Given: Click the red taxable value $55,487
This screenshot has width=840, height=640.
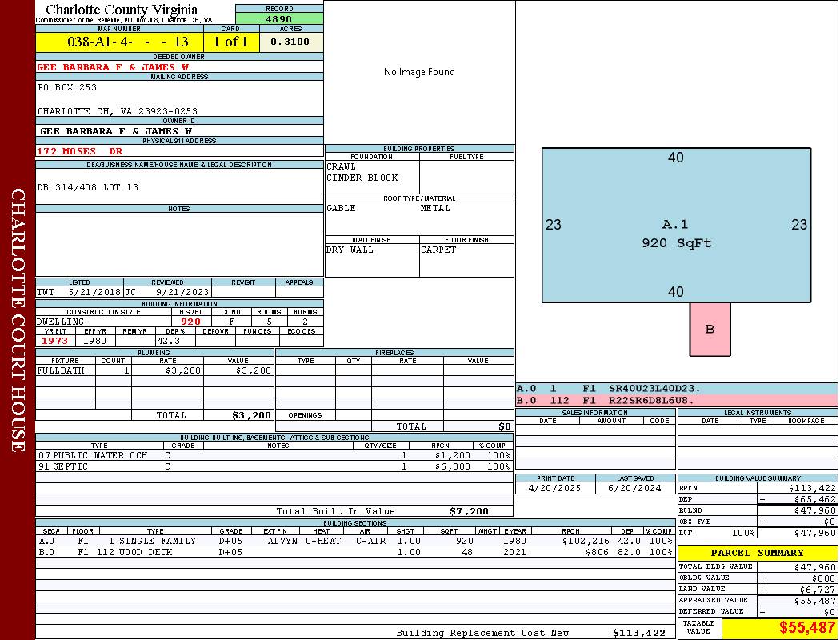Looking at the screenshot, I should pyautogui.click(x=806, y=628).
